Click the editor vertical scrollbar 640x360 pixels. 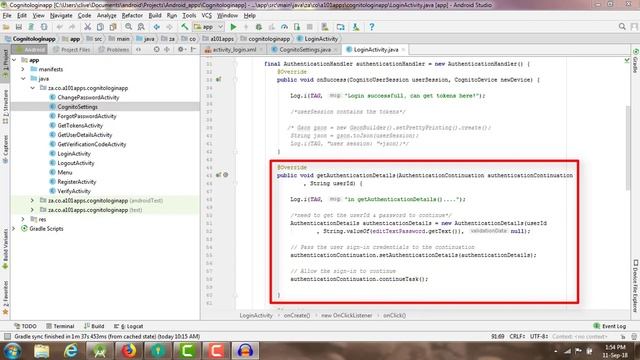(628, 148)
